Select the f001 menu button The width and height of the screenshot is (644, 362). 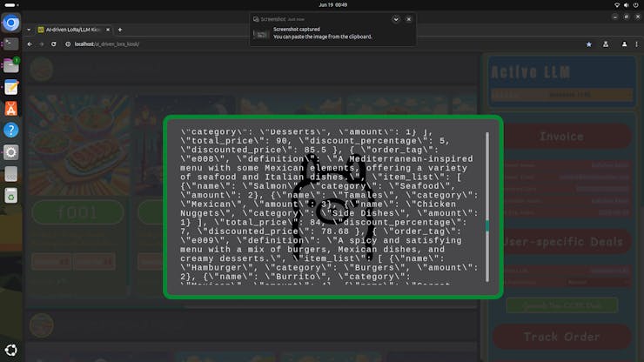click(x=77, y=212)
